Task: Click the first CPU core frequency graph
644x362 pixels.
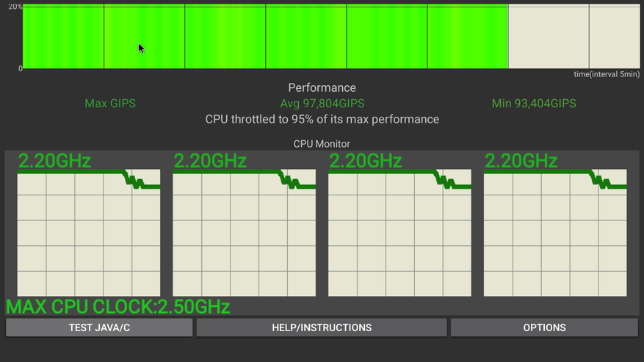Action: [x=89, y=233]
